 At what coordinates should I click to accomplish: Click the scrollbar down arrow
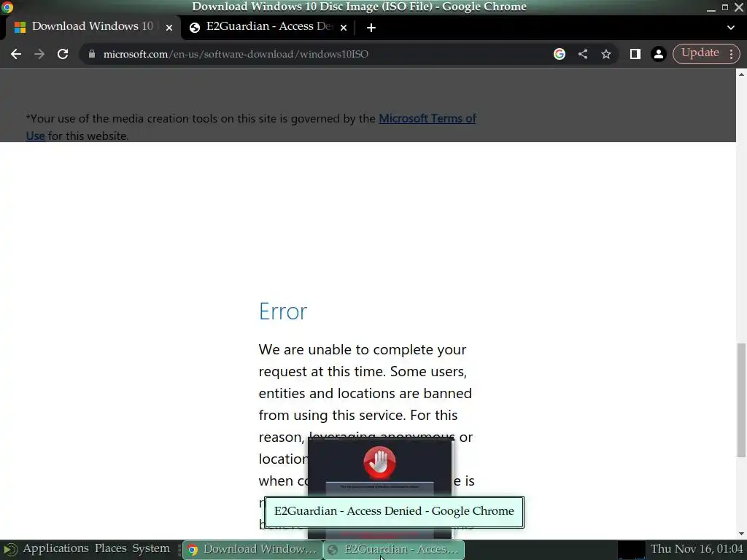(741, 534)
